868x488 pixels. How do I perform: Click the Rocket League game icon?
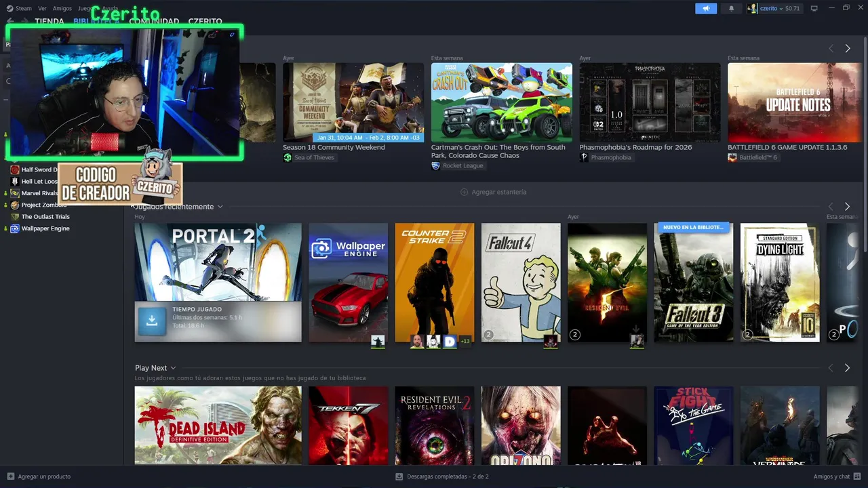pyautogui.click(x=435, y=165)
